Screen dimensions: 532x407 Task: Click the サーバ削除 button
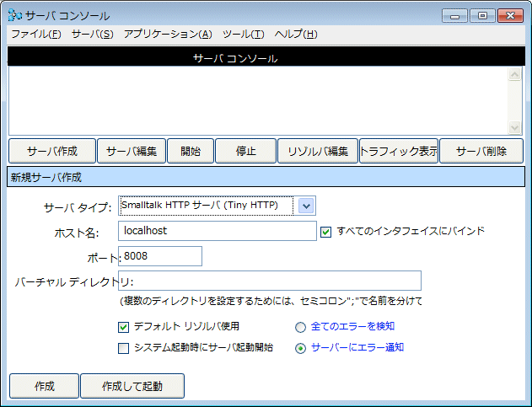click(481, 151)
